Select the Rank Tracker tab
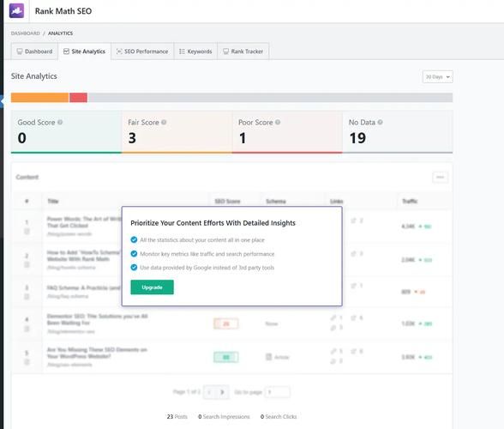 (243, 51)
